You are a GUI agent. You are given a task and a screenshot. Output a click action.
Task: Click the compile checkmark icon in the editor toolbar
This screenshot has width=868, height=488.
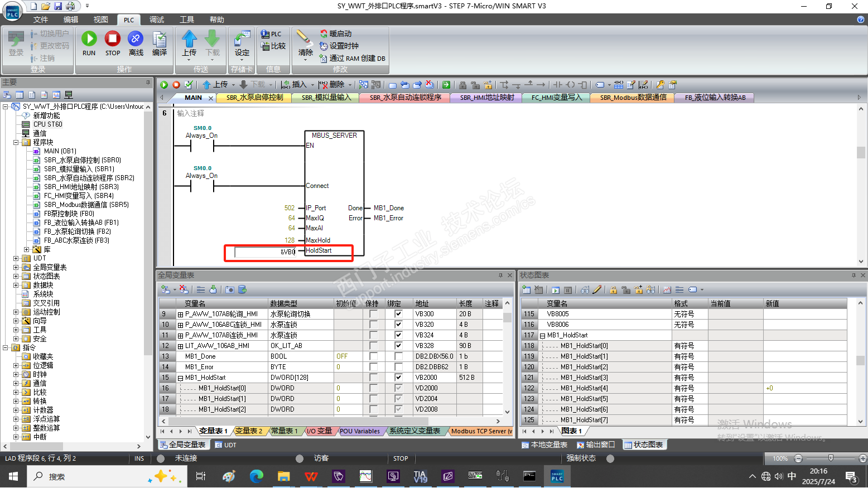[x=189, y=85]
